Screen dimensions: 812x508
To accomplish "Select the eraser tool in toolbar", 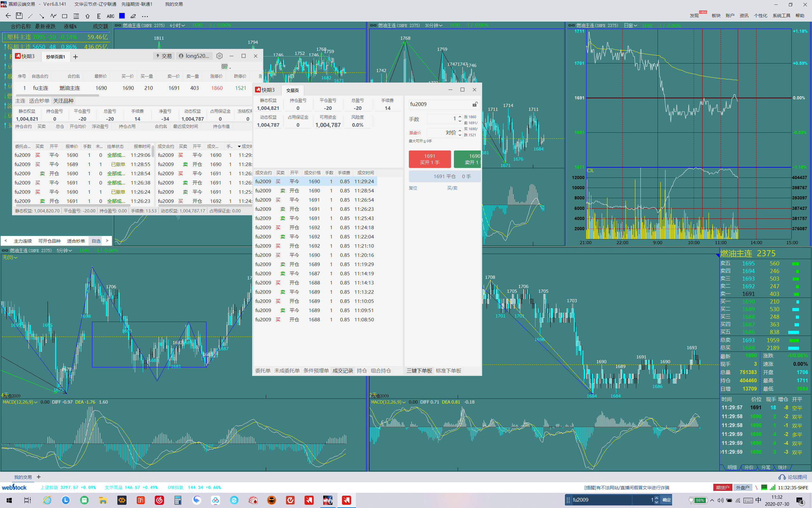I will tap(133, 16).
